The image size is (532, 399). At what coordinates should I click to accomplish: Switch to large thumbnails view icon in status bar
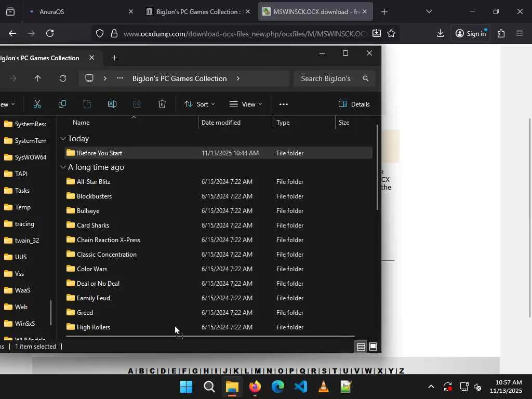(x=373, y=347)
